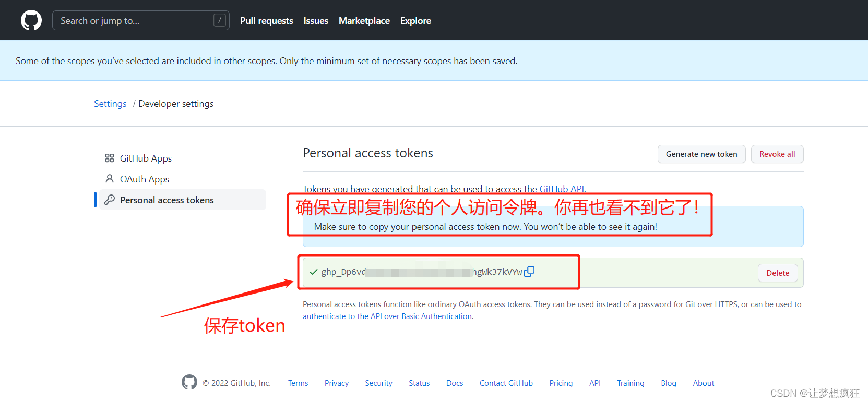This screenshot has height=403, width=868.
Task: Click the GitHub Apps grid icon
Action: 109,158
